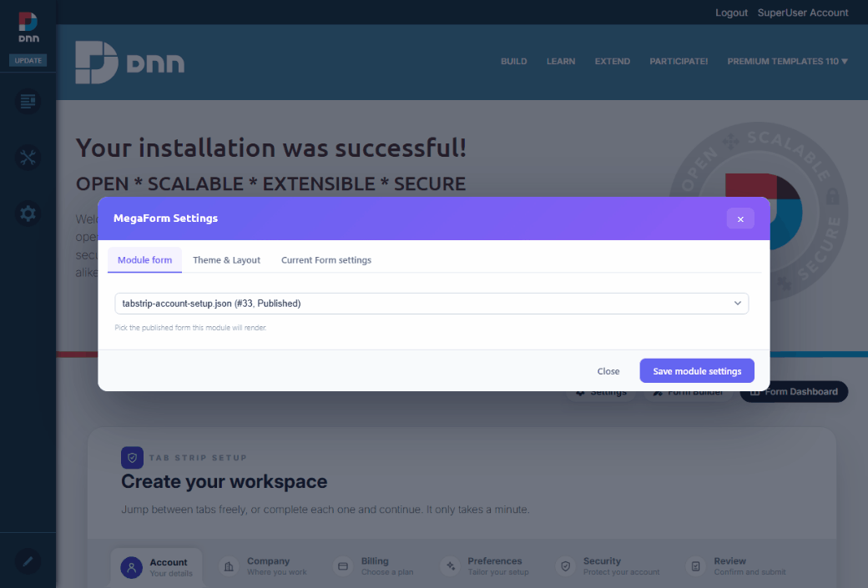This screenshot has height=588, width=868.
Task: Click Save module settings
Action: coord(697,371)
